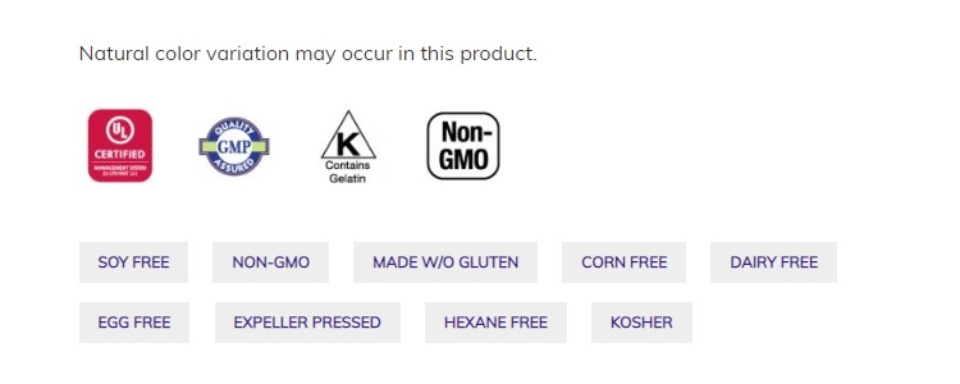Click the Natural color variation sentence
The width and height of the screenshot is (960, 384).
[x=308, y=54]
